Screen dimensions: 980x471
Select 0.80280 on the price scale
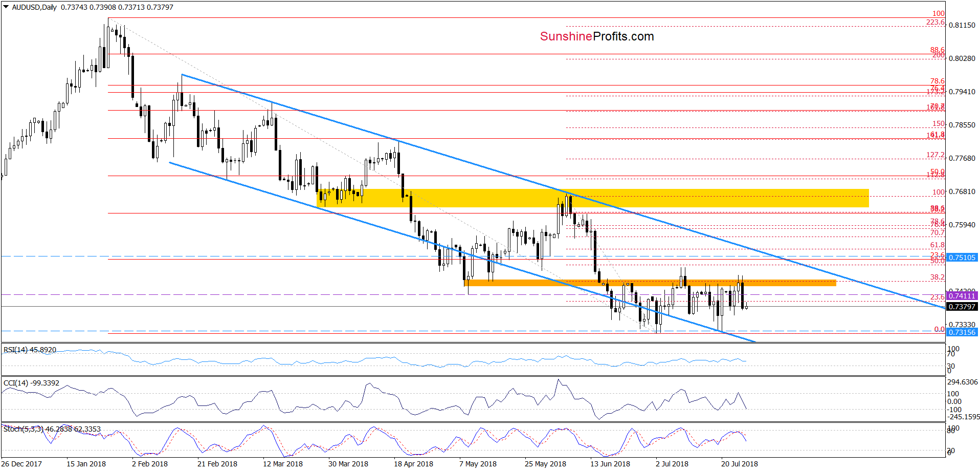(x=962, y=58)
